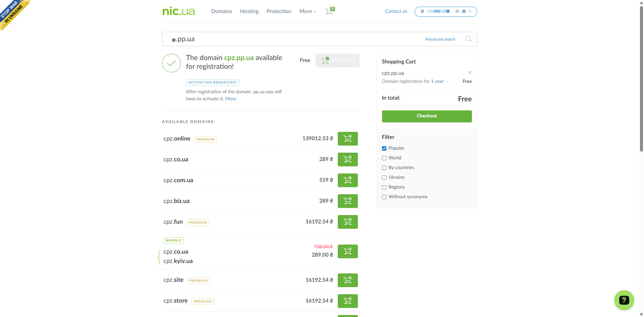Go to the Hosting section

(249, 11)
